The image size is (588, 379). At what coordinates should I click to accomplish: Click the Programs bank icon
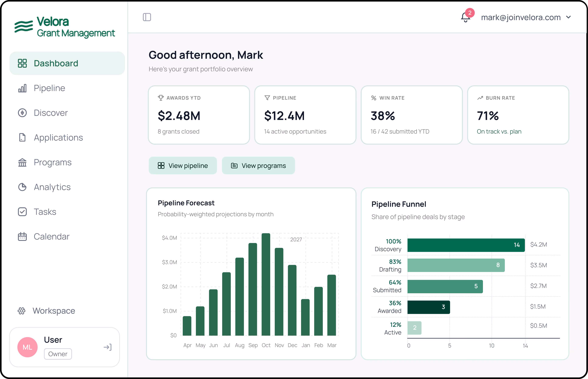(x=22, y=162)
